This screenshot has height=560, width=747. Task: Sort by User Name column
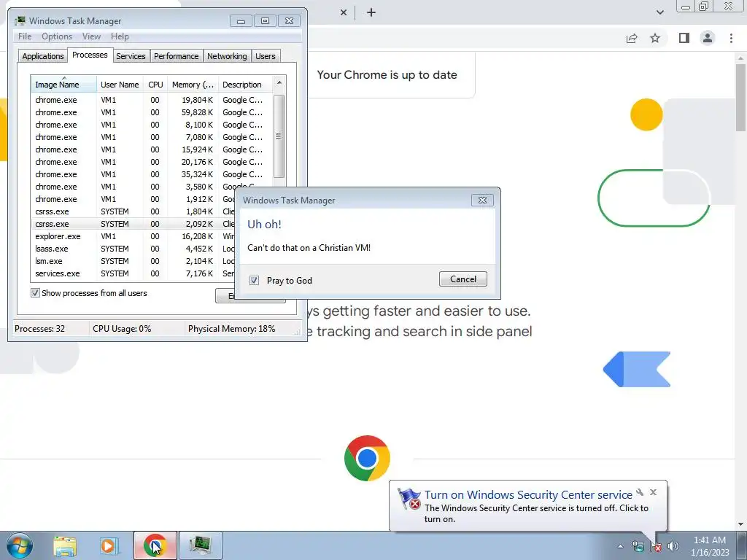[120, 85]
